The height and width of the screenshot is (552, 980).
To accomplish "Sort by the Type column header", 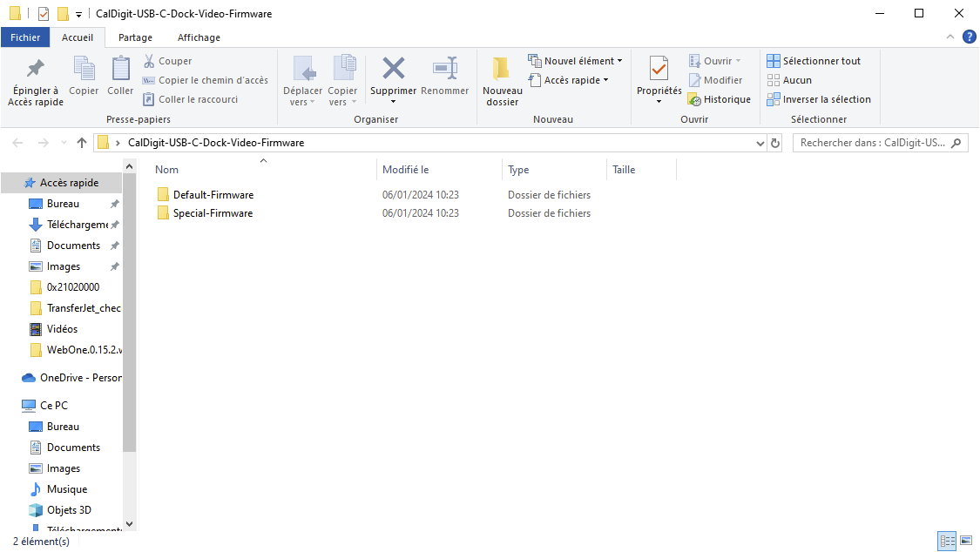I will click(554, 170).
